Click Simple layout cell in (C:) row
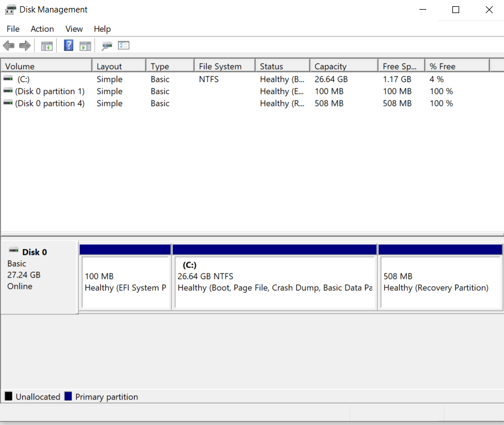This screenshot has width=504, height=425. [110, 79]
